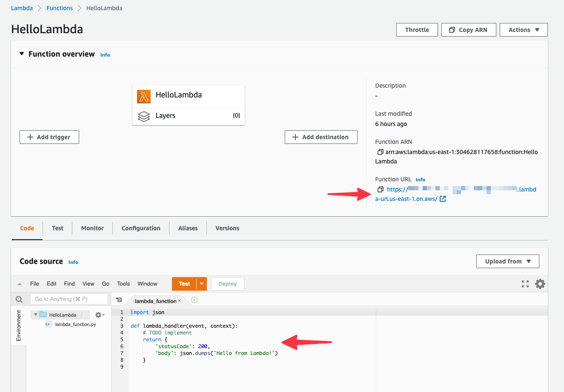This screenshot has height=392, width=564.
Task: Open the lambda-url function URL link
Action: pyautogui.click(x=455, y=194)
